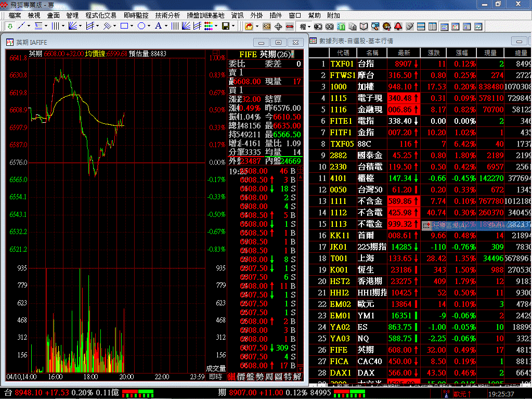Image resolution: width=532 pixels, height=399 pixels.
Task: Open the save icon dropdown arrow
Action: coord(233,26)
